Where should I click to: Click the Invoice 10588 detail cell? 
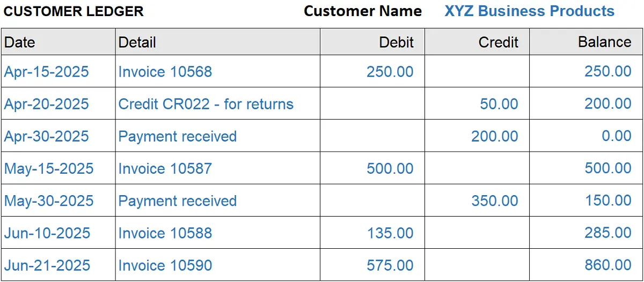165,233
